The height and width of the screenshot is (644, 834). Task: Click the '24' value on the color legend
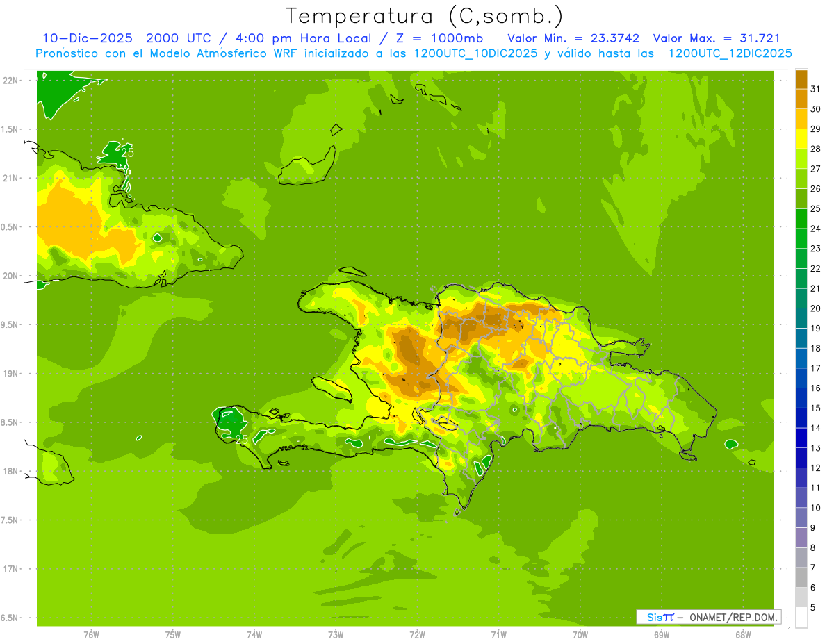click(x=816, y=228)
